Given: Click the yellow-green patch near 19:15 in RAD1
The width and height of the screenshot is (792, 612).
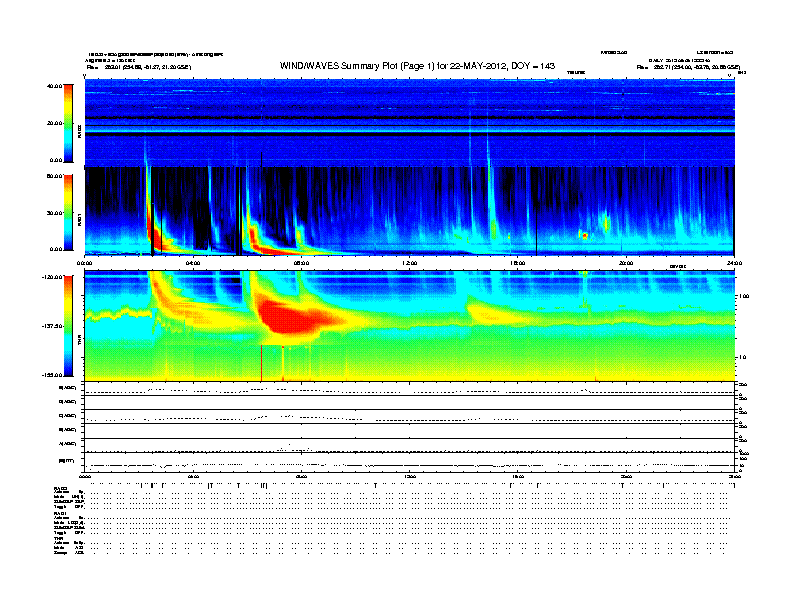Looking at the screenshot, I should [607, 222].
